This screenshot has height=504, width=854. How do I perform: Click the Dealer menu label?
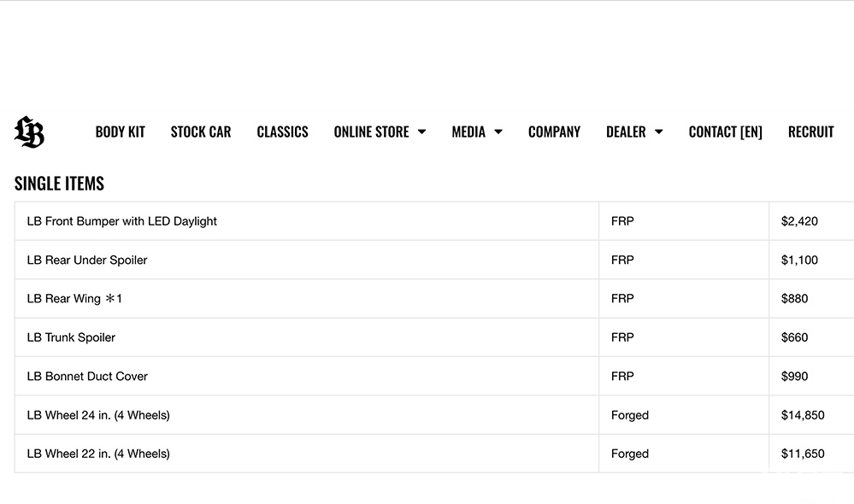coord(626,132)
